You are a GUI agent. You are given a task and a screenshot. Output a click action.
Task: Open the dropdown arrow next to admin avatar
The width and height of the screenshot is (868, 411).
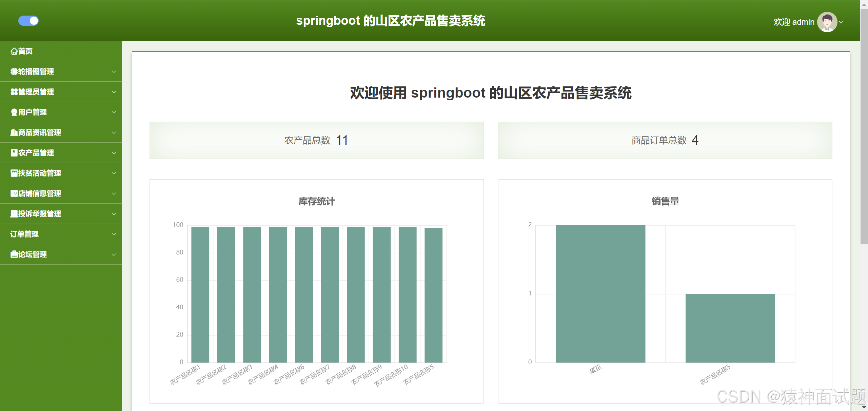[x=841, y=22]
